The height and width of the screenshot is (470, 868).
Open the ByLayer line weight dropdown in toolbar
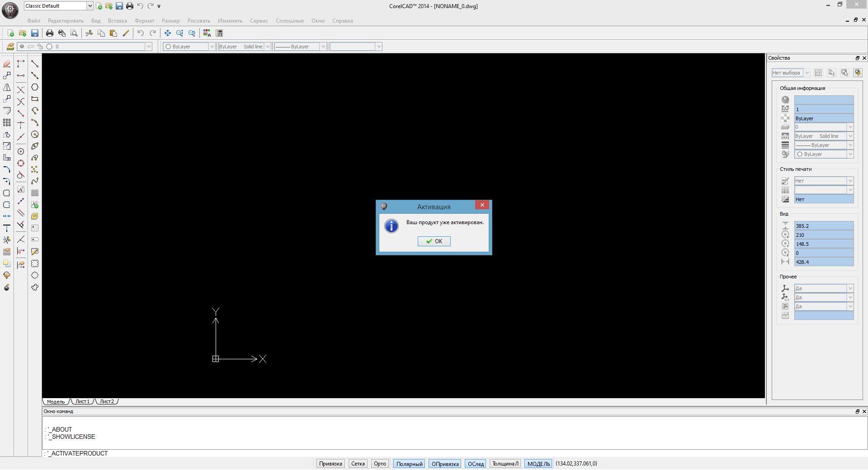coord(323,47)
